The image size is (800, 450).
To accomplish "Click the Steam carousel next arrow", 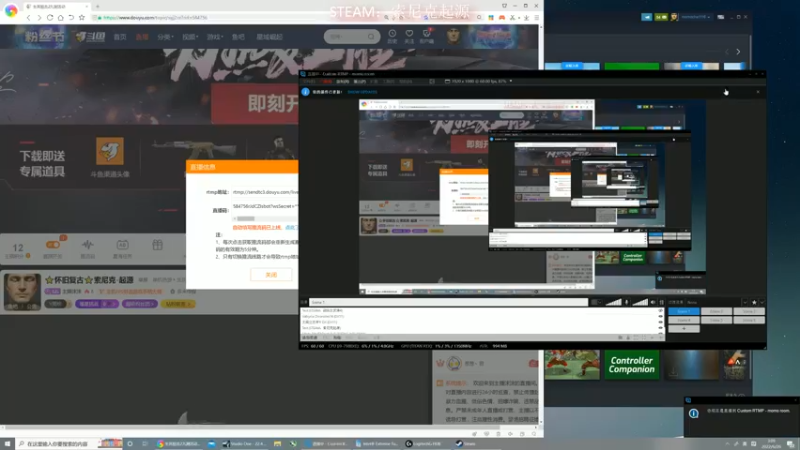I will 738,52.
